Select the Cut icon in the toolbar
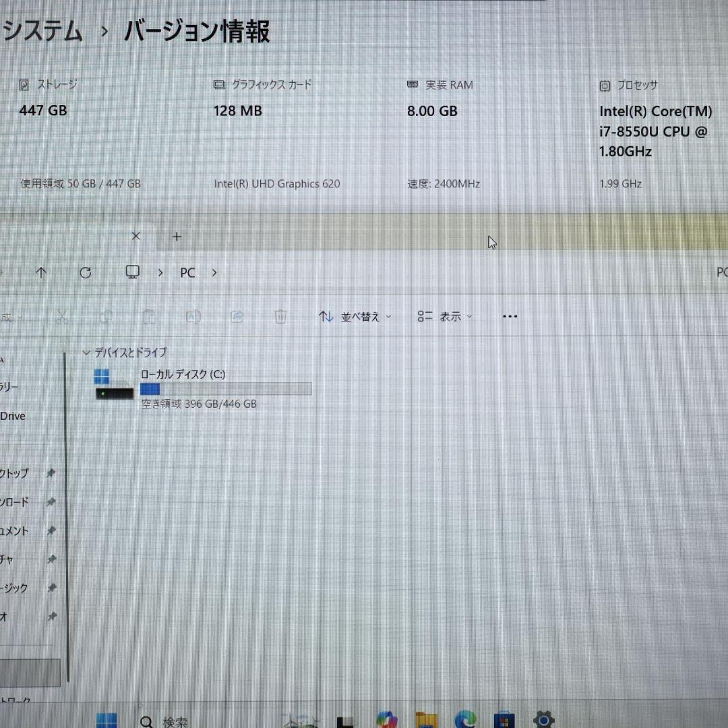Screen dimensions: 728x728 (62, 316)
